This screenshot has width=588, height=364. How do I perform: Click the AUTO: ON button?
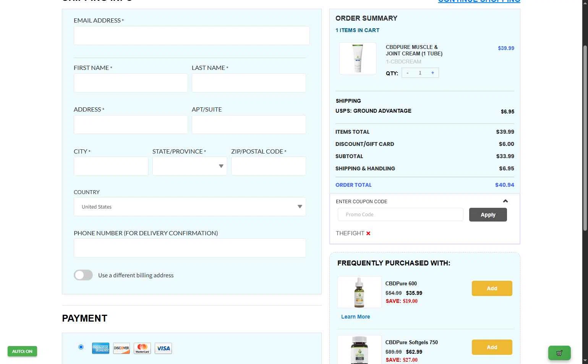(22, 351)
